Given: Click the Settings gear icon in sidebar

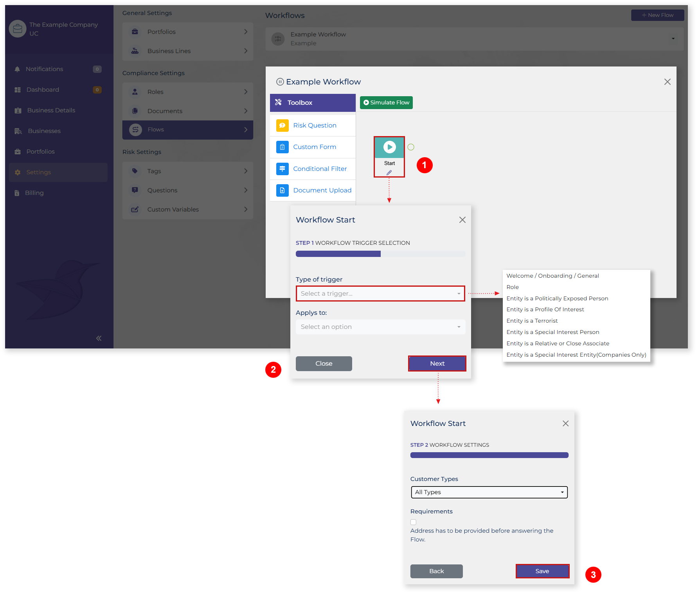Looking at the screenshot, I should (x=18, y=172).
